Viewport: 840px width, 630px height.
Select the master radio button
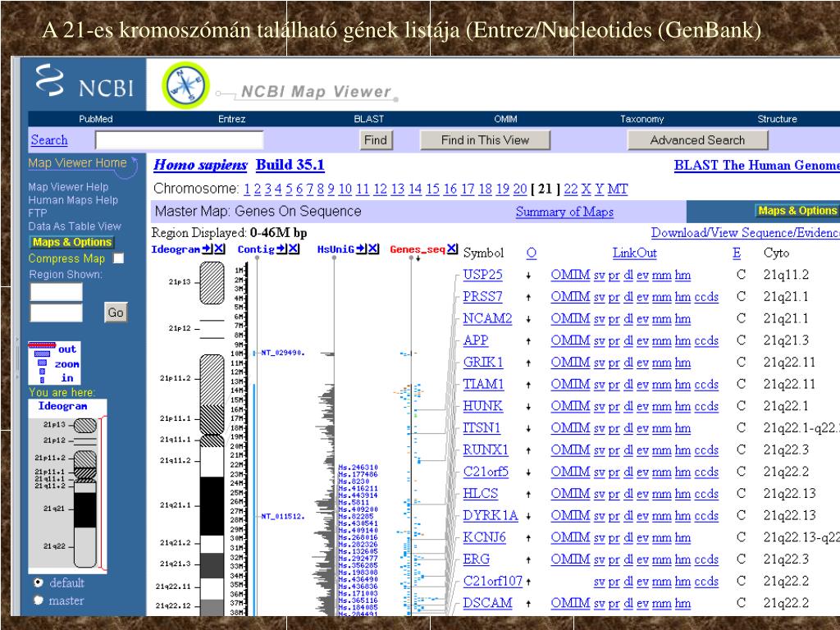click(38, 600)
